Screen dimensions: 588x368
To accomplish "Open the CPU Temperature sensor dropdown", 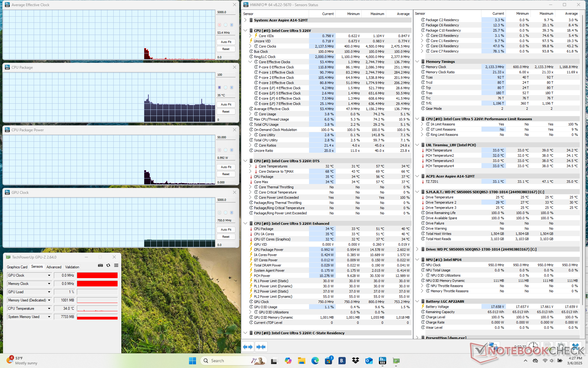I will [49, 309].
